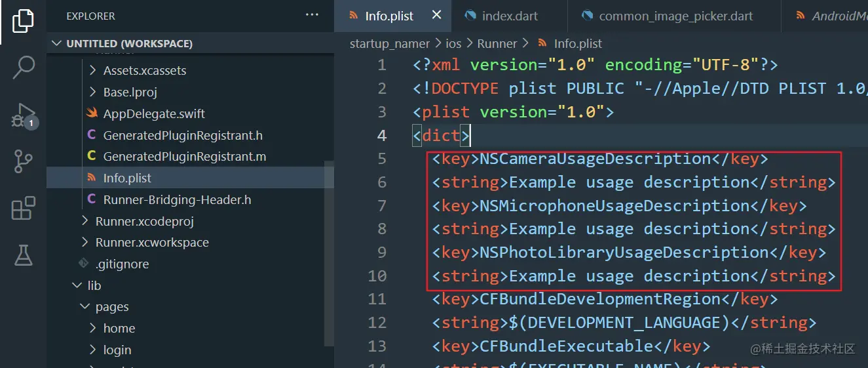Click C icon beside Runner-Bridging-Header.h
The width and height of the screenshot is (868, 368).
pyautogui.click(x=92, y=199)
